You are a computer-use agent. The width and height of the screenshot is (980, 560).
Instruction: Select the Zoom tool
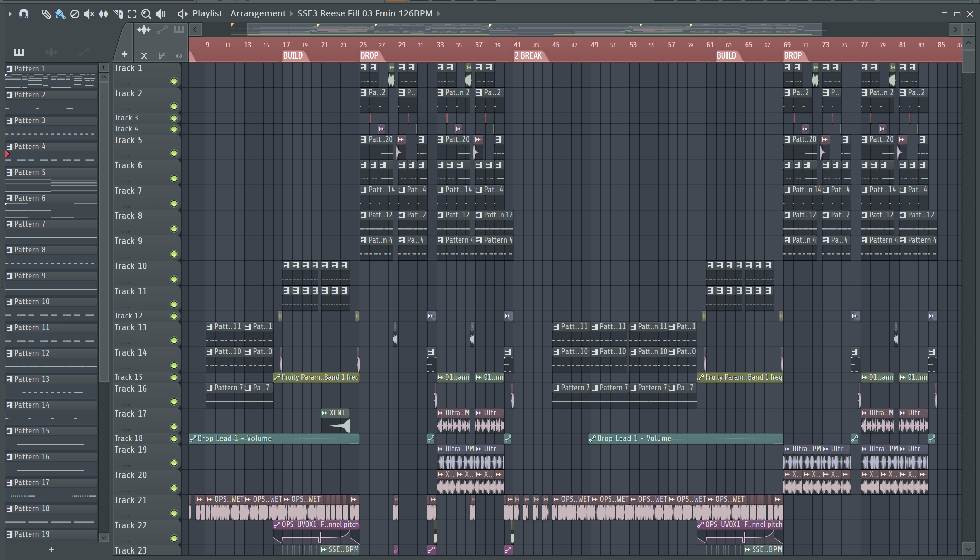pos(146,14)
